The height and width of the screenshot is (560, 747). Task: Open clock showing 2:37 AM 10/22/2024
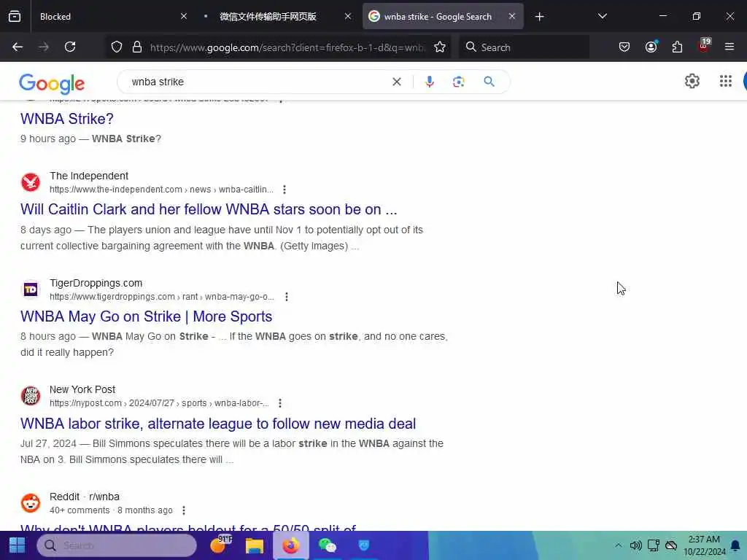click(x=704, y=545)
